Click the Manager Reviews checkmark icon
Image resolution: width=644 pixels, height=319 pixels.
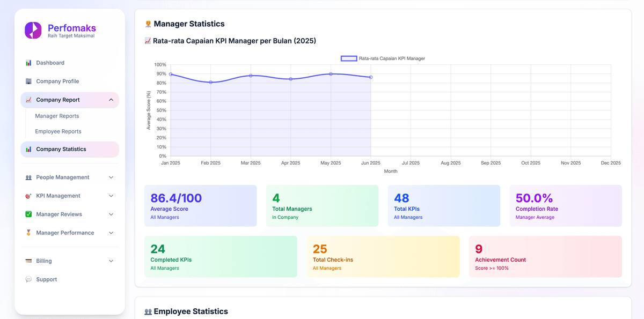pos(28,214)
